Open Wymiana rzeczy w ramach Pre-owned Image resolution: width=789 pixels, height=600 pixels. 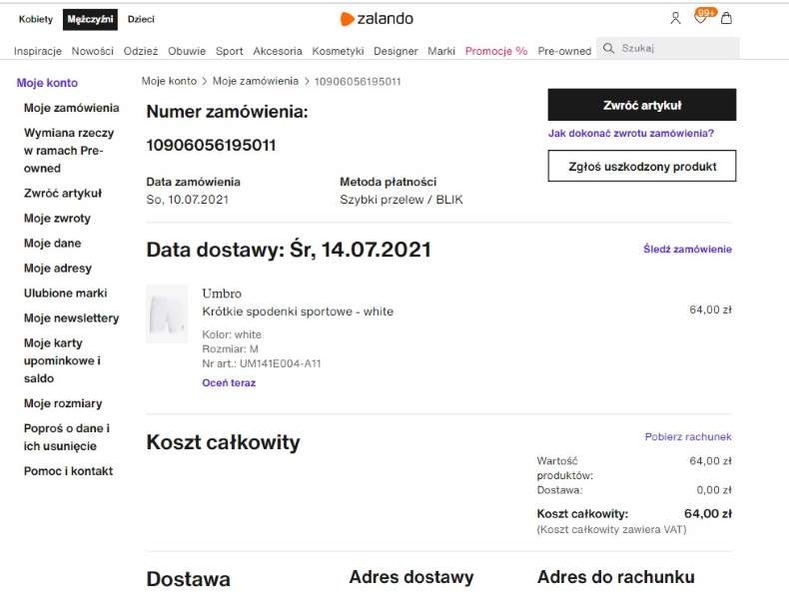coord(69,151)
